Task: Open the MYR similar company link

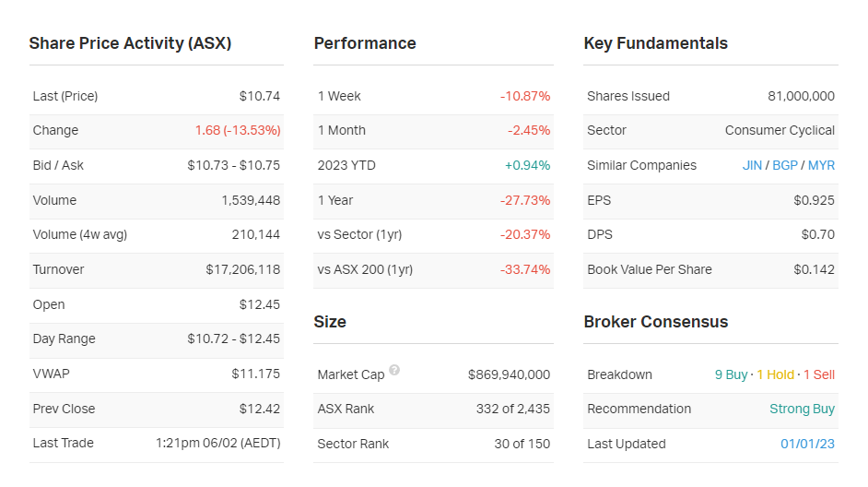Action: (821, 166)
